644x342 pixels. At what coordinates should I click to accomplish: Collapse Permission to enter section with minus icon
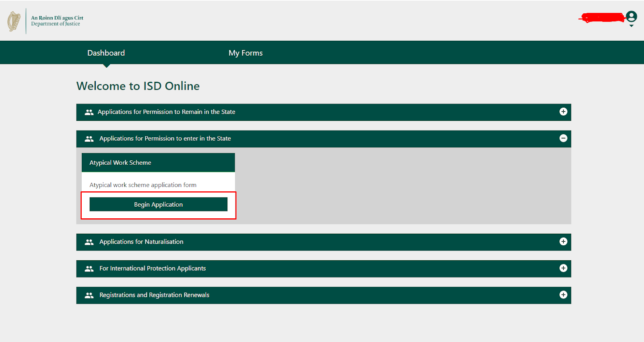coord(563,138)
